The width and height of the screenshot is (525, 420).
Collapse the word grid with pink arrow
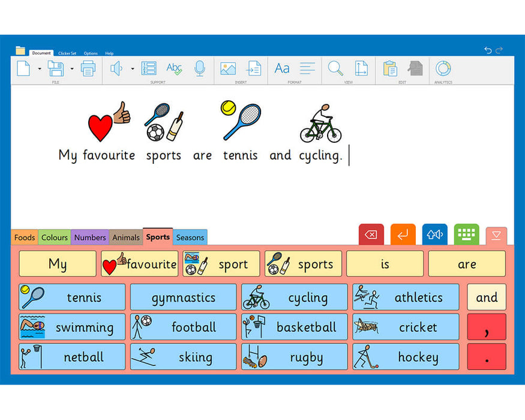coord(496,236)
